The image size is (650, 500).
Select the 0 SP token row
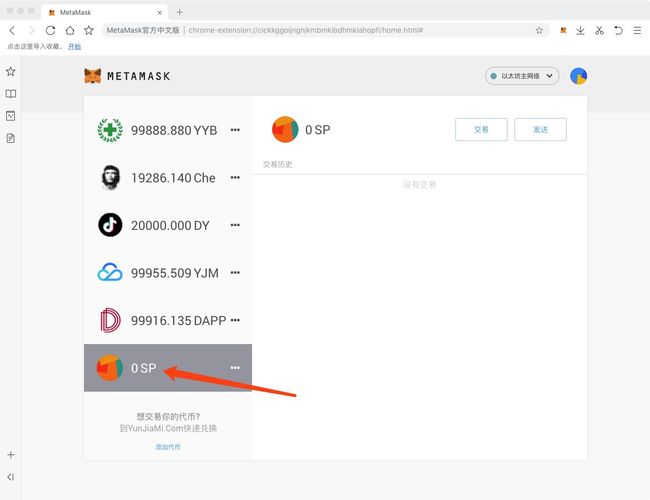coord(168,368)
